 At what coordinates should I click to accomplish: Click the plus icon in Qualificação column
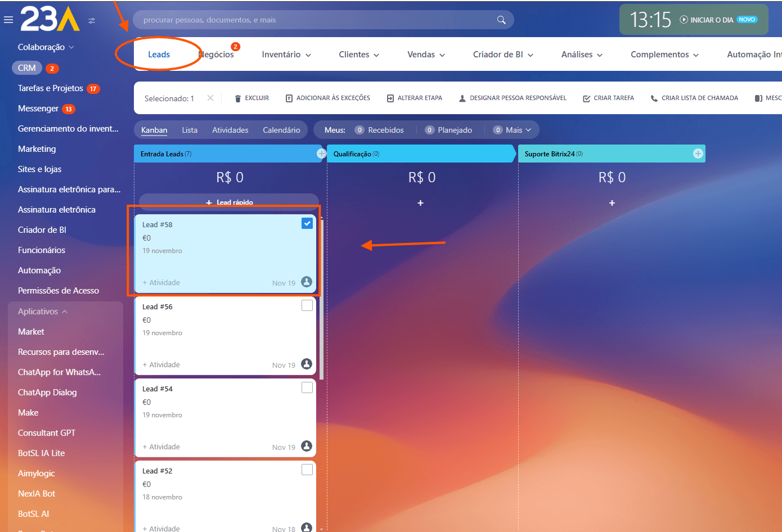pyautogui.click(x=420, y=203)
